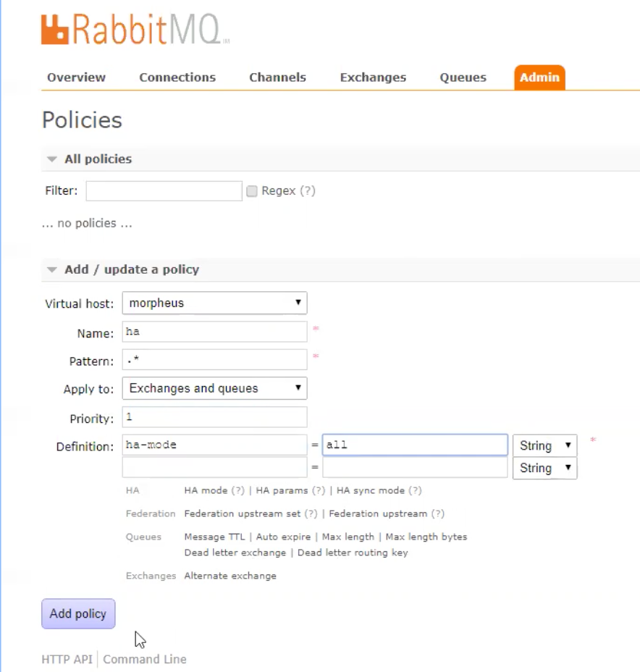Click the Add policy button
The height and width of the screenshot is (672, 640).
pyautogui.click(x=77, y=613)
